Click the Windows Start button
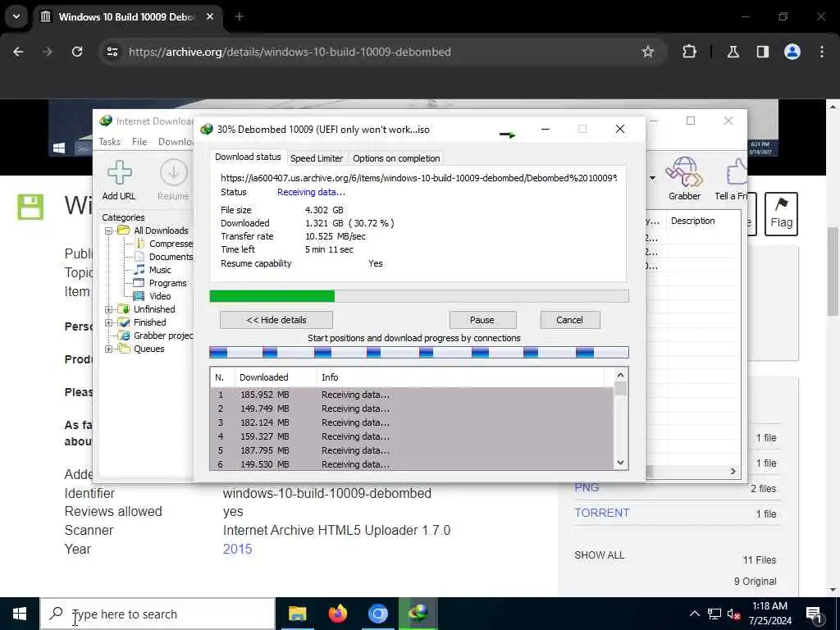 click(x=20, y=614)
